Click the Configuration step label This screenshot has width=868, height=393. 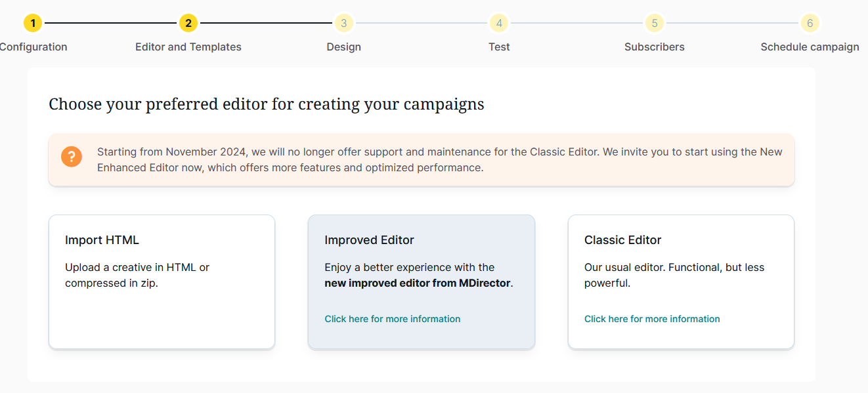click(33, 47)
